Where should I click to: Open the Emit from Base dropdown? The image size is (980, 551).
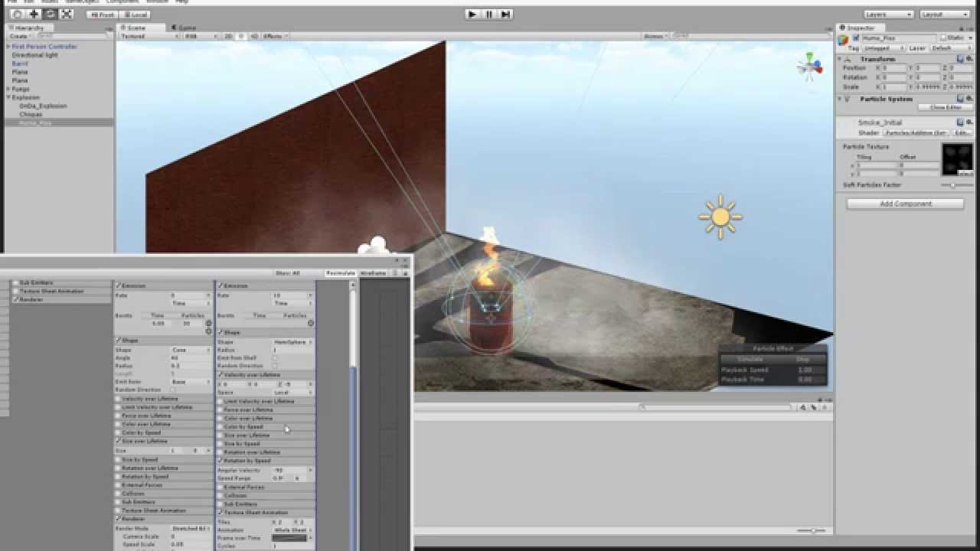coord(190,381)
